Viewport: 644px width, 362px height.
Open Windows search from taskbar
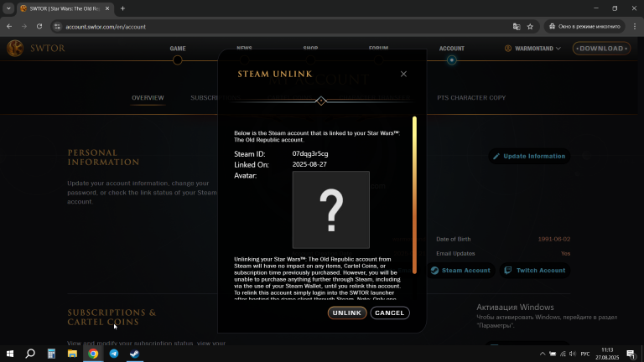(x=30, y=354)
